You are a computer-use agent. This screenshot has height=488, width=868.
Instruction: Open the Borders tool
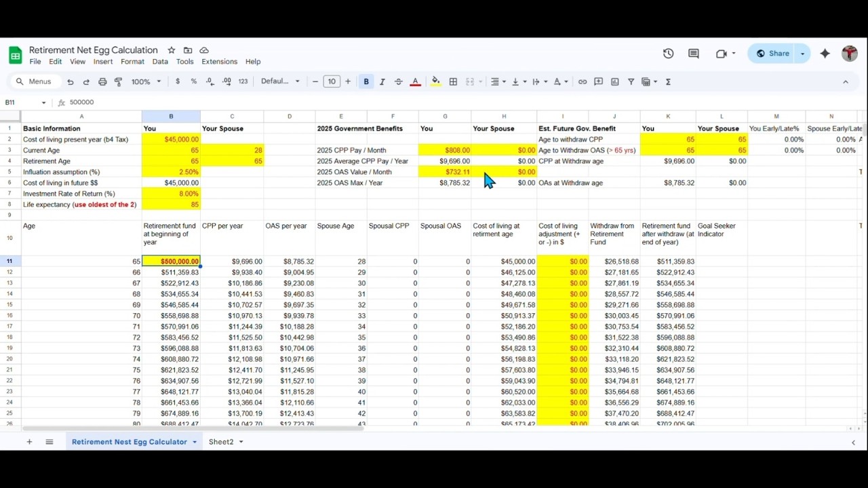point(453,82)
